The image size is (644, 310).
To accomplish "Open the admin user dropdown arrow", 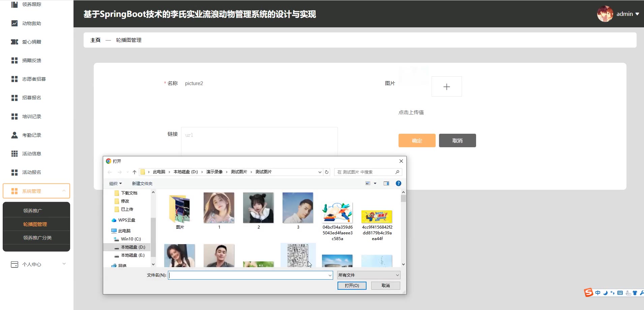I will [637, 14].
